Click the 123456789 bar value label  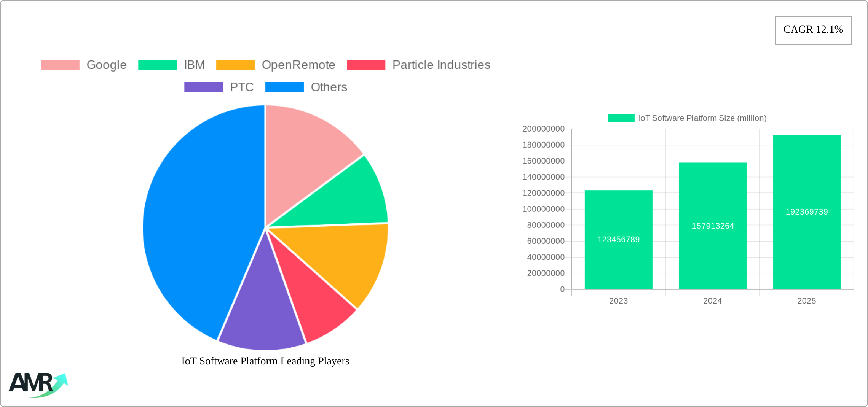tap(619, 240)
